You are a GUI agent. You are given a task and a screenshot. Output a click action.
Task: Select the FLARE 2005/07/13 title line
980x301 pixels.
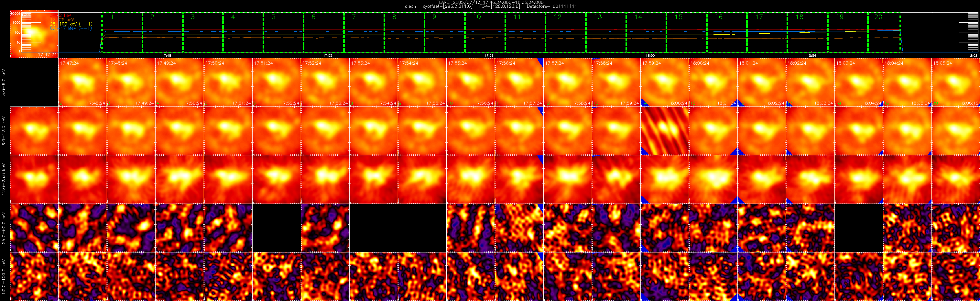click(x=490, y=2)
